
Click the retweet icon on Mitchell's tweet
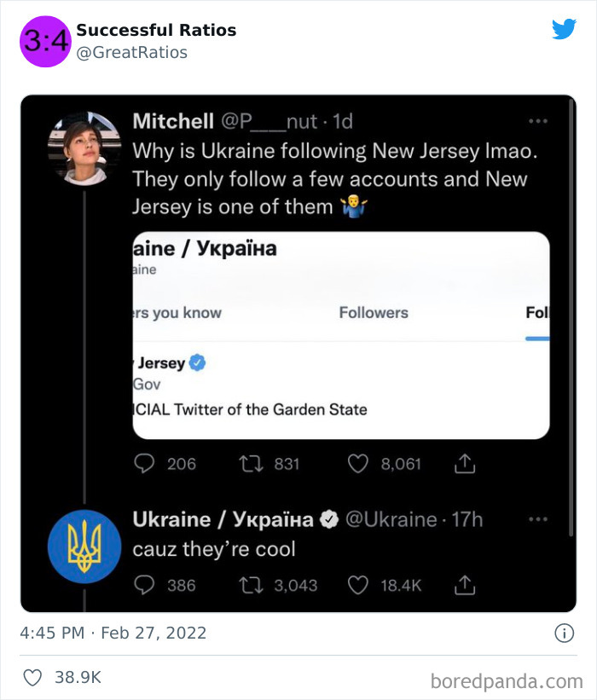point(249,463)
